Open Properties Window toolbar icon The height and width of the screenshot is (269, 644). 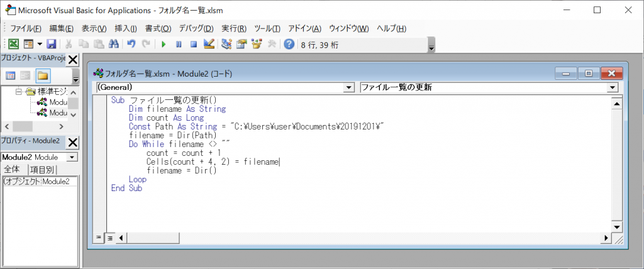(241, 45)
